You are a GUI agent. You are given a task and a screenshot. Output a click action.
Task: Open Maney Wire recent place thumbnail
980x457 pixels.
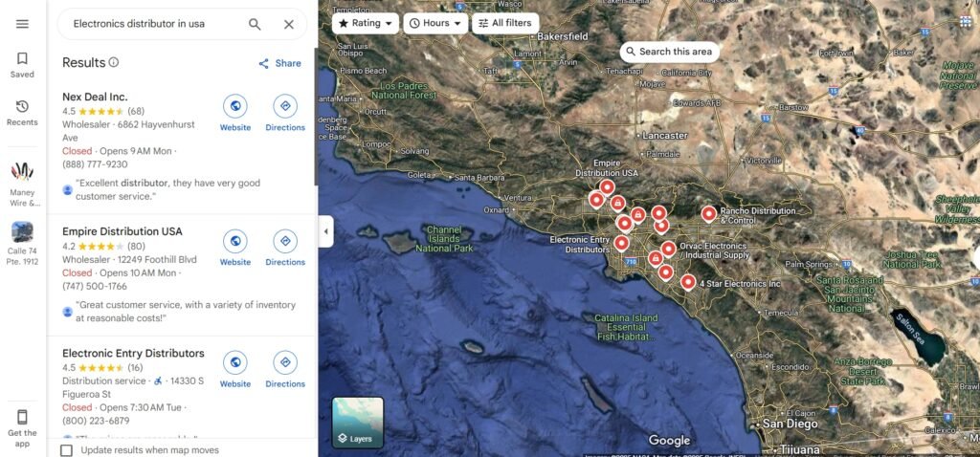(x=23, y=171)
